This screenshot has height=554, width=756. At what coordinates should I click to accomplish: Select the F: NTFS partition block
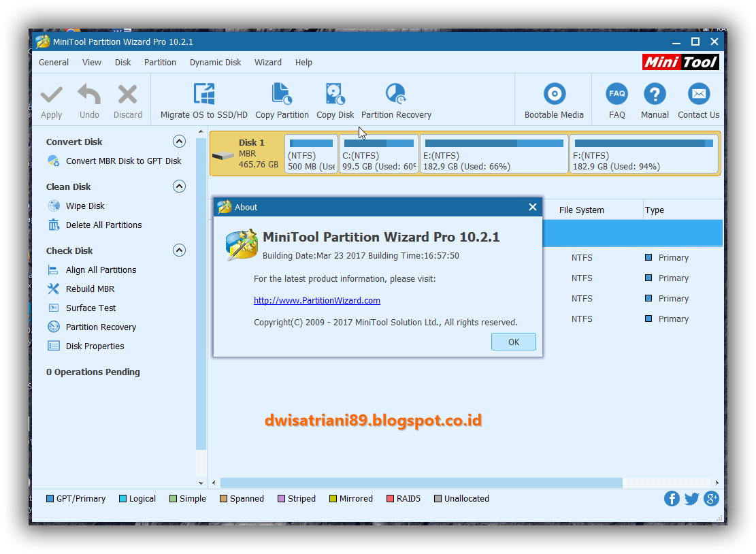644,154
